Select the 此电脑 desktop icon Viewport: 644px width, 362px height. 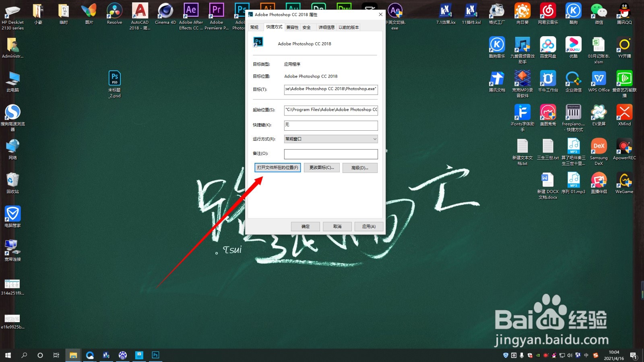[12, 82]
